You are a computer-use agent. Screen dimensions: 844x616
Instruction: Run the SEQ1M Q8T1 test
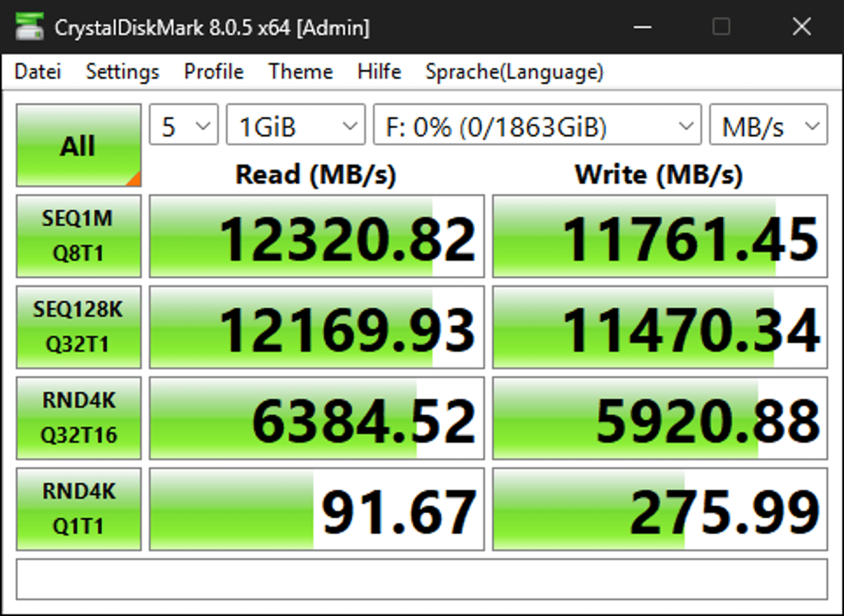[79, 236]
